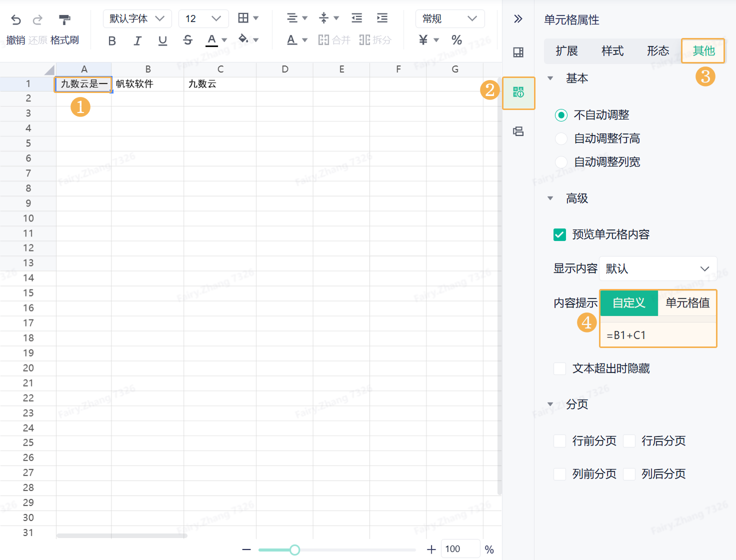Select cell C1 containing 九数云
736x560 pixels.
pos(220,84)
